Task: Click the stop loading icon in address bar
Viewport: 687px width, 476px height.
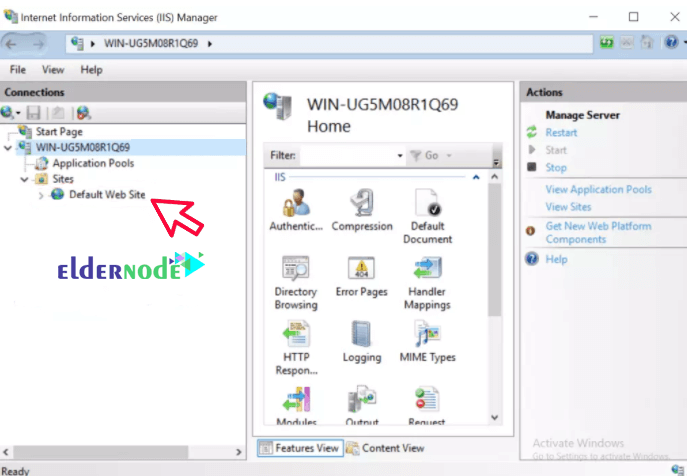Action: coord(627,43)
